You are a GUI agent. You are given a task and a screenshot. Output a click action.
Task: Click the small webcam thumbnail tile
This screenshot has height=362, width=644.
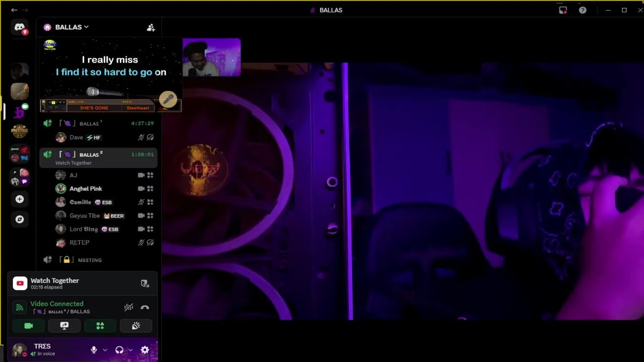tap(211, 57)
